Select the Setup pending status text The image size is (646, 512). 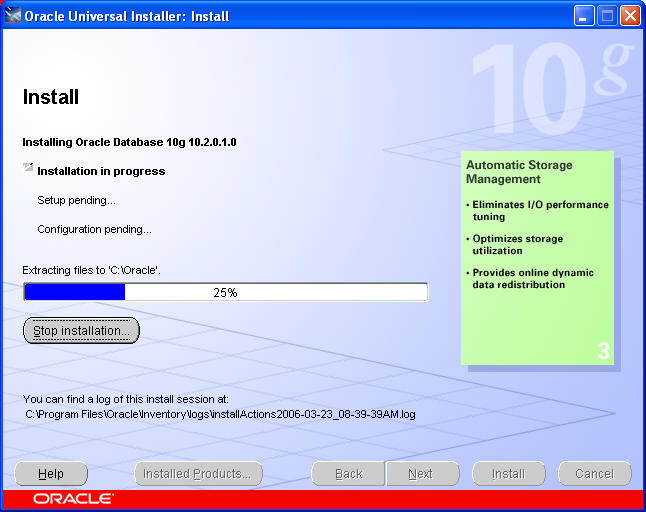tap(76, 200)
